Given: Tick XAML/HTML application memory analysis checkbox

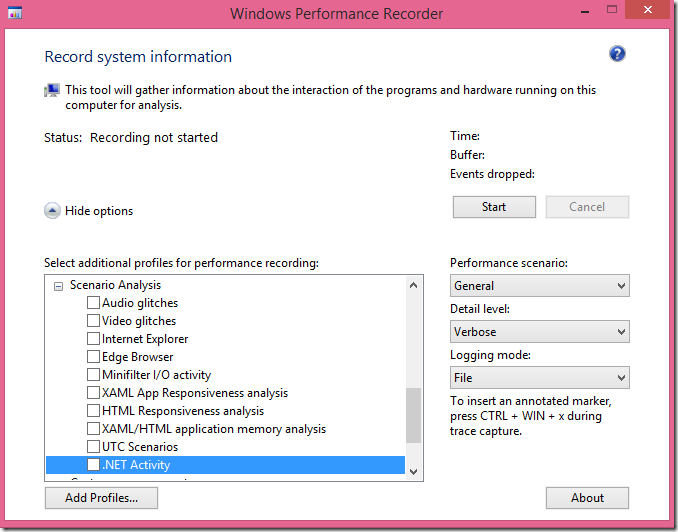Looking at the screenshot, I should click(x=93, y=428).
